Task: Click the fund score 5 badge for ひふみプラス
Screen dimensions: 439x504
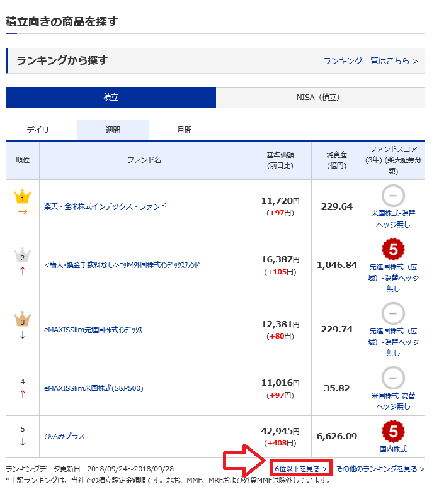Action: (393, 432)
